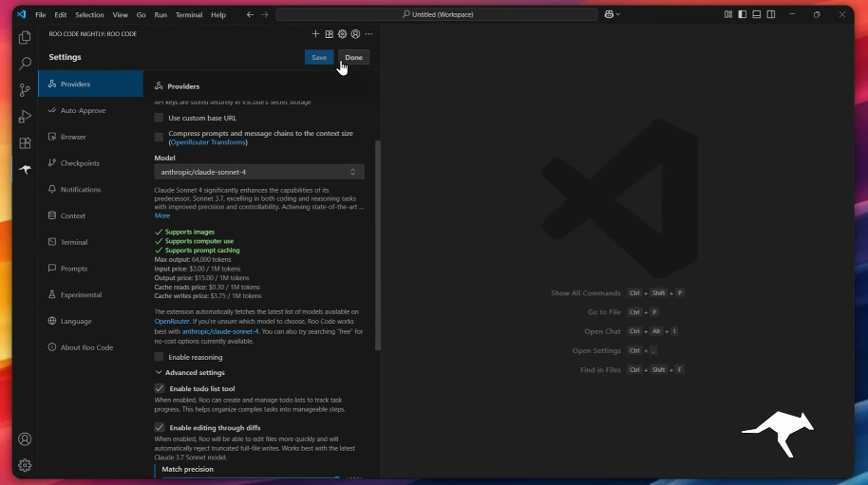
Task: Follow the OpenRouter Transforms link
Action: (208, 142)
